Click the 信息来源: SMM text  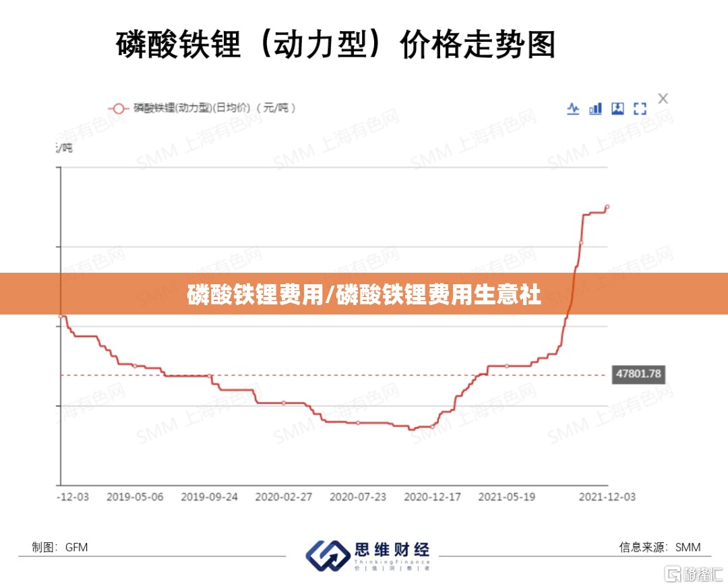660,548
